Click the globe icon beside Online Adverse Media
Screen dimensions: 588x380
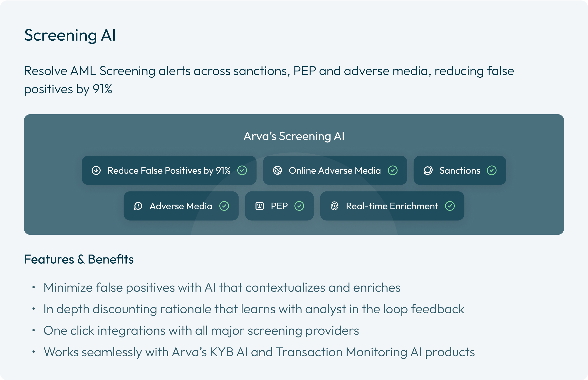click(277, 170)
